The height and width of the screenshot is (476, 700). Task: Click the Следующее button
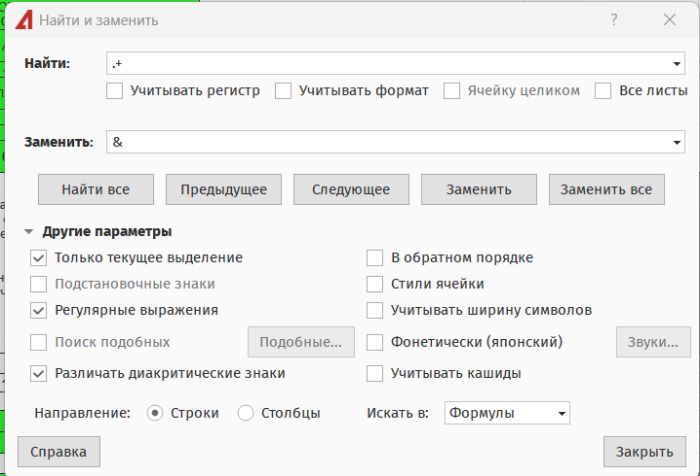[351, 190]
